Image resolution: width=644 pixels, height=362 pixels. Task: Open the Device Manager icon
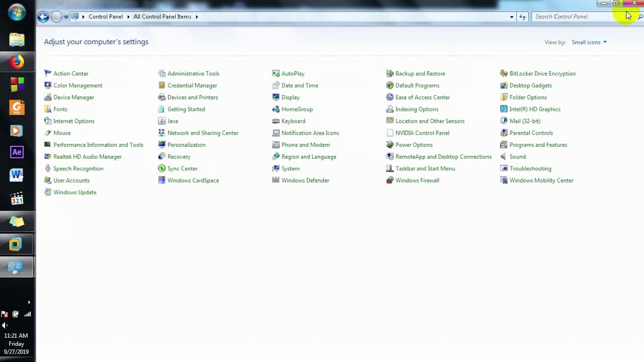click(48, 97)
